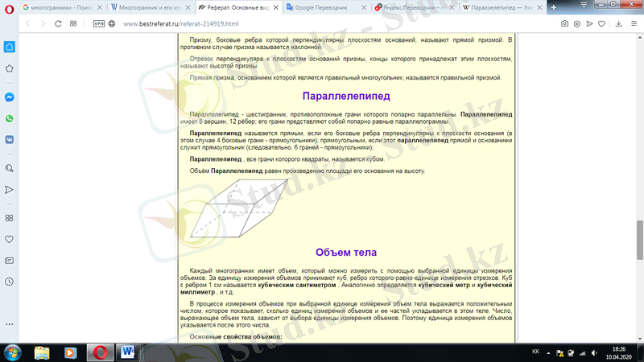This screenshot has height=362, width=644.
Task: Click bold text Основные свойства объемов:
Action: 236,336
